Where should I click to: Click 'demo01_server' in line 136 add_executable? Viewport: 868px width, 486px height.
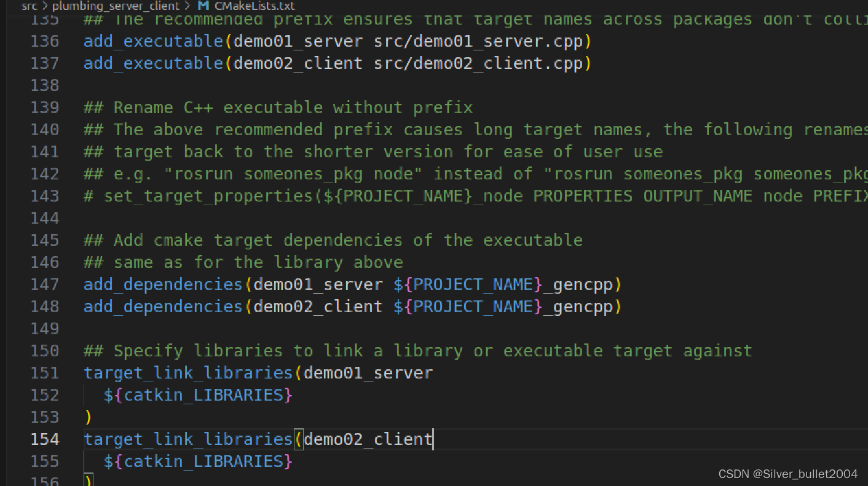click(298, 41)
